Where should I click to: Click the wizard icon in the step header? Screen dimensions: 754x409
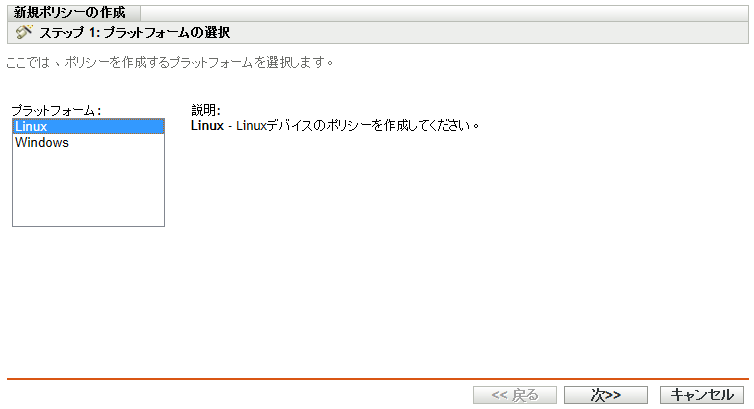(x=25, y=32)
